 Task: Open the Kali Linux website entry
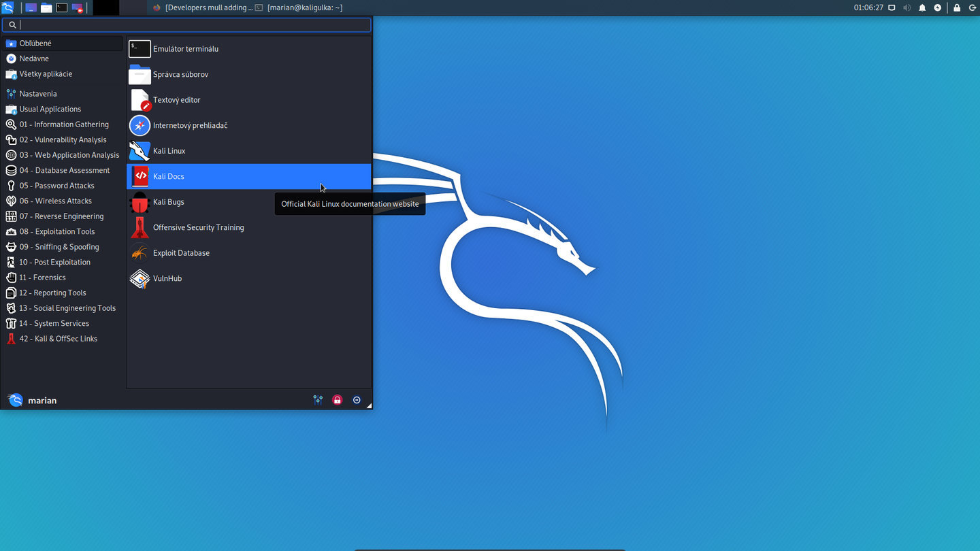[x=248, y=151]
